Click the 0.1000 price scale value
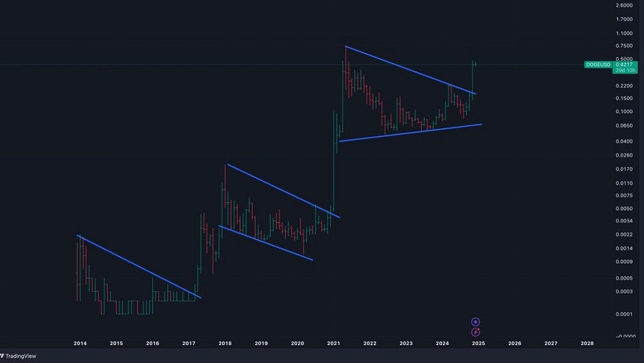 pyautogui.click(x=624, y=112)
